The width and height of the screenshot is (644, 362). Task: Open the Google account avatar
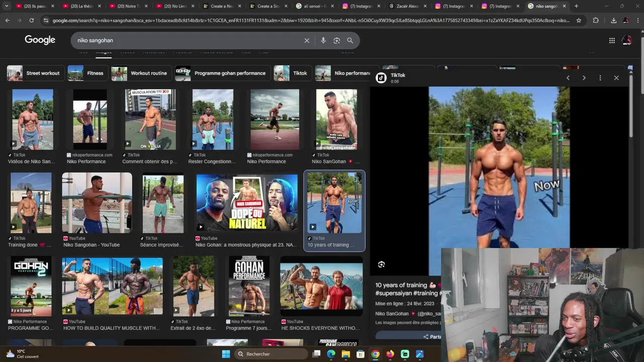(x=627, y=40)
